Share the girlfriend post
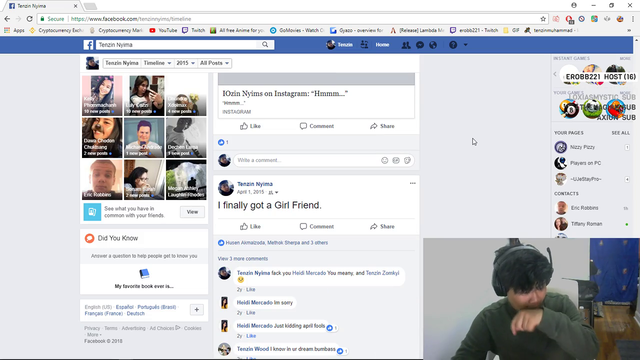Viewport: 640px width, 360px height. (382, 227)
